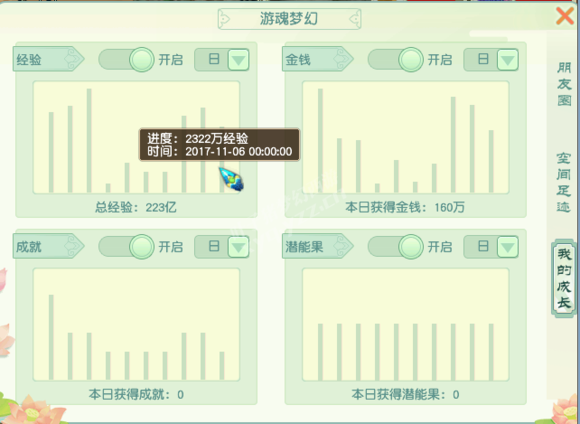The height and width of the screenshot is (424, 580).
Task: Close the 游魂梦幻 window with orange X
Action: pyautogui.click(x=565, y=16)
